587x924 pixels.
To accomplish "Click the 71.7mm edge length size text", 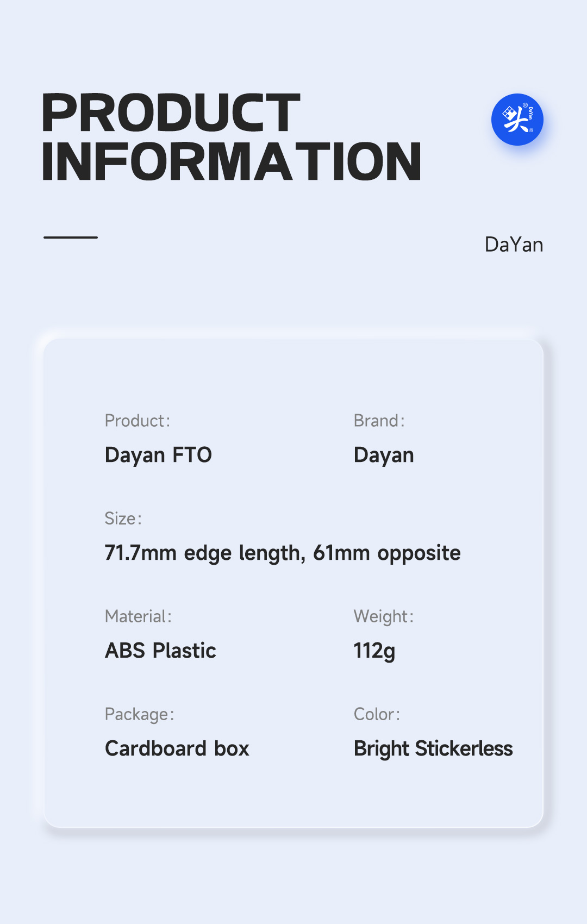I will [x=283, y=553].
